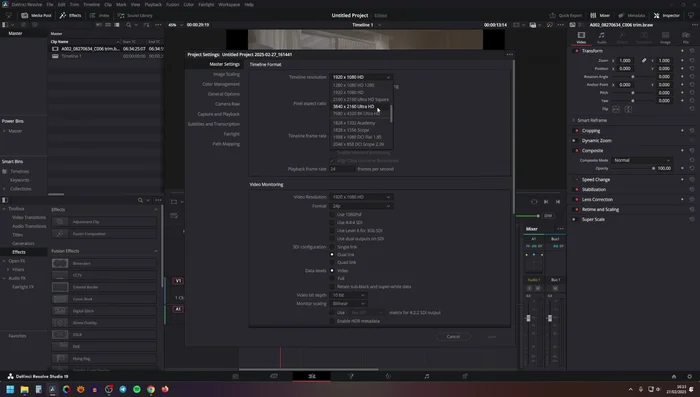This screenshot has width=700, height=397.
Task: Expand the Smart Reframe section
Action: [x=574, y=120]
